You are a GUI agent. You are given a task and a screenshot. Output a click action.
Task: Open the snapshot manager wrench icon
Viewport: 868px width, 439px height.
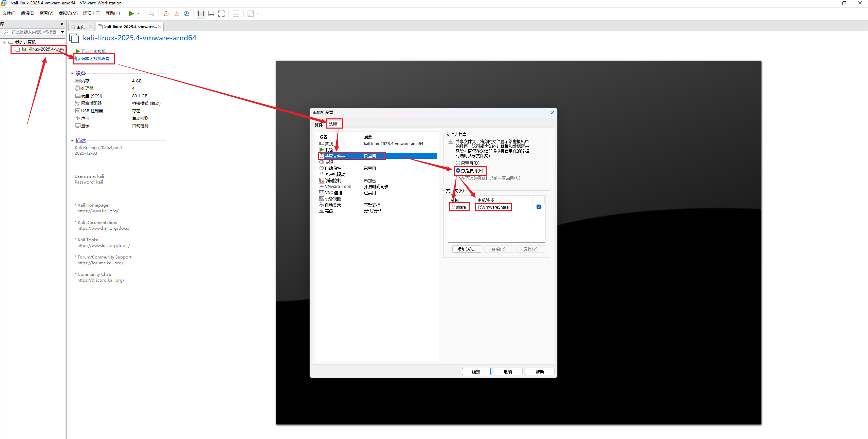[x=186, y=14]
